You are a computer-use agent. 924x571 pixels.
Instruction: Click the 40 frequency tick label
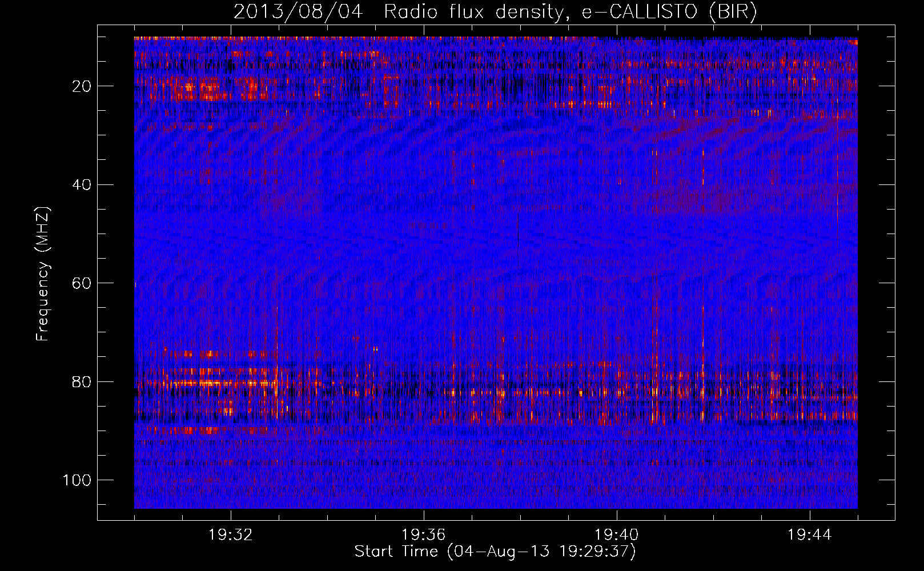pos(82,185)
